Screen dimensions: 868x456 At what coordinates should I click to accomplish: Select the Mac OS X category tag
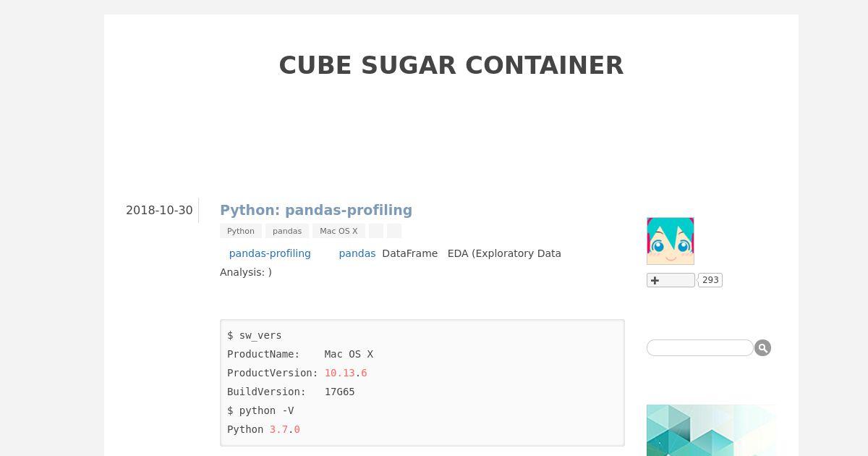click(x=339, y=231)
